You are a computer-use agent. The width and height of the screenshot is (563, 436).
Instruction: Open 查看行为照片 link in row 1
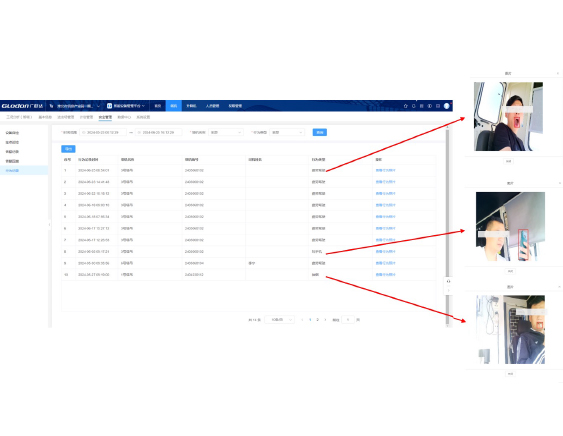pyautogui.click(x=385, y=170)
